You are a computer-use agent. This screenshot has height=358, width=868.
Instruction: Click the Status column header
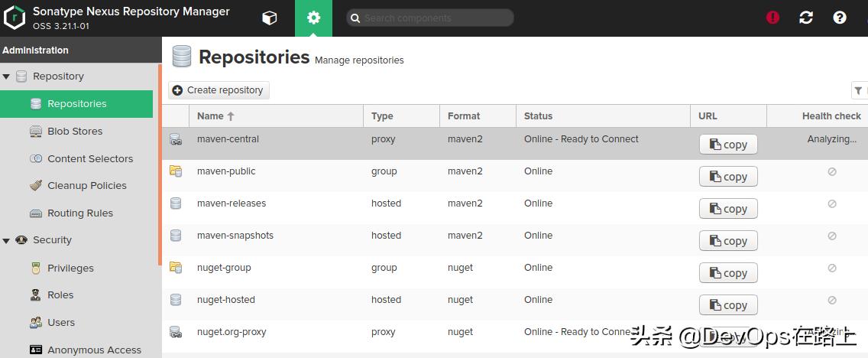603,116
